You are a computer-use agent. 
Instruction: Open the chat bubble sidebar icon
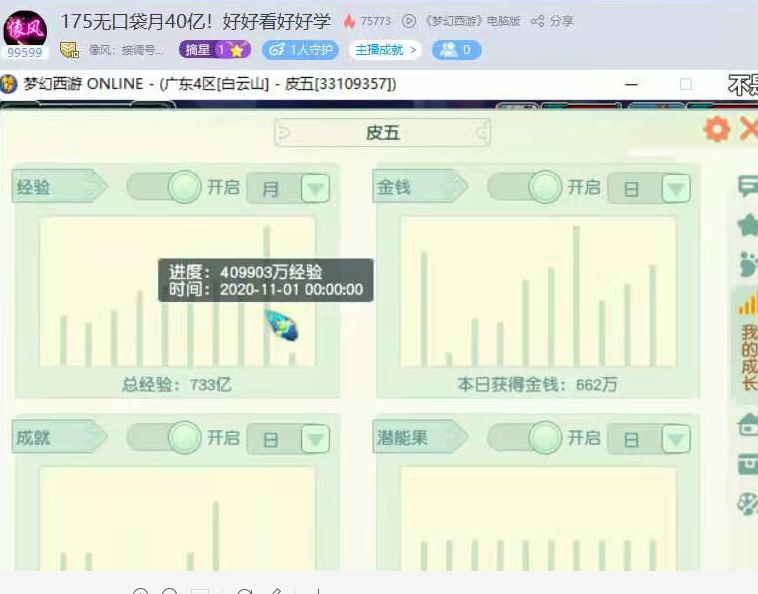point(747,187)
